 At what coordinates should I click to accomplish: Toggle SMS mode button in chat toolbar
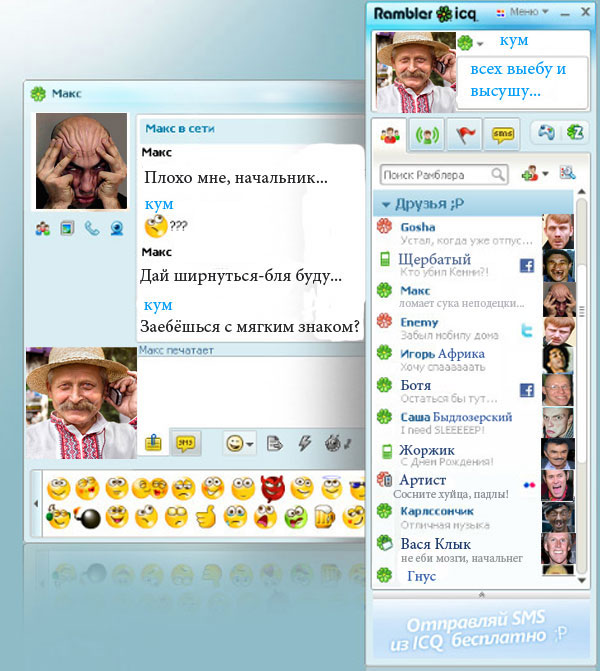pyautogui.click(x=184, y=442)
